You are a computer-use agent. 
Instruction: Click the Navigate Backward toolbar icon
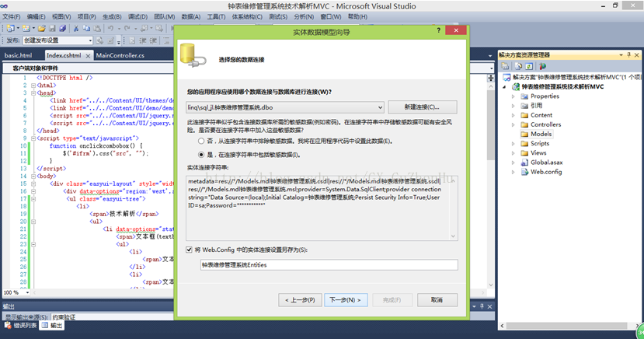tap(144, 28)
